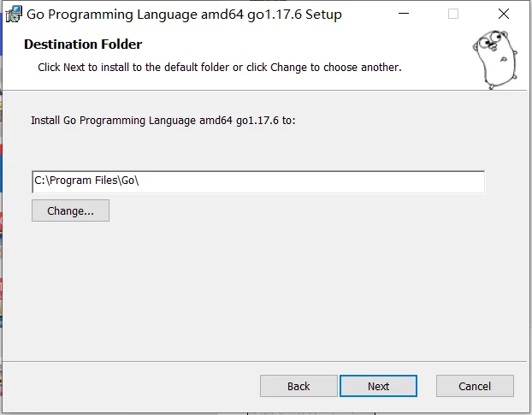Close the Go setup window
Viewport: 532px width, 415px height.
coord(504,14)
